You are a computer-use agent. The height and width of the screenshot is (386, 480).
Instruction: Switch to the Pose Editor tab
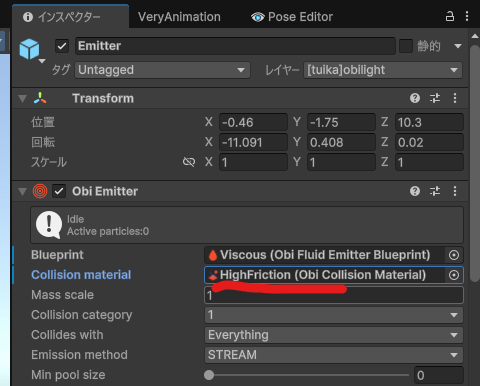[292, 17]
